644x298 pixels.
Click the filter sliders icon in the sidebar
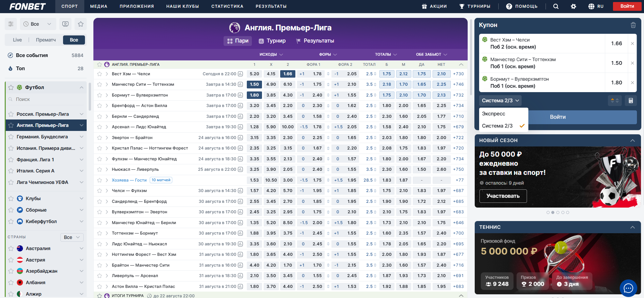click(x=11, y=24)
